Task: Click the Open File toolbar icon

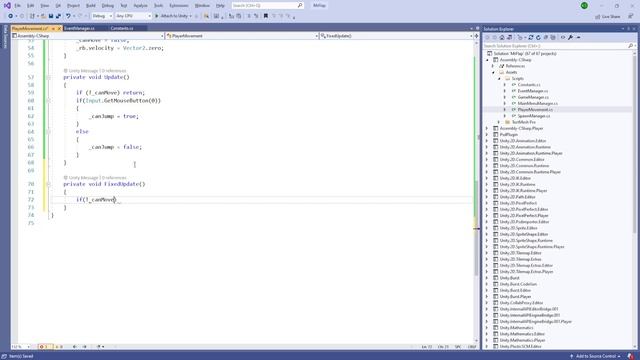Action: tap(43, 16)
